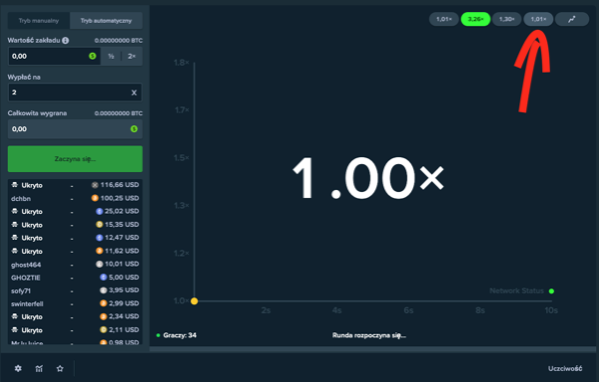Click the Całkowita wygrana value field

point(75,129)
